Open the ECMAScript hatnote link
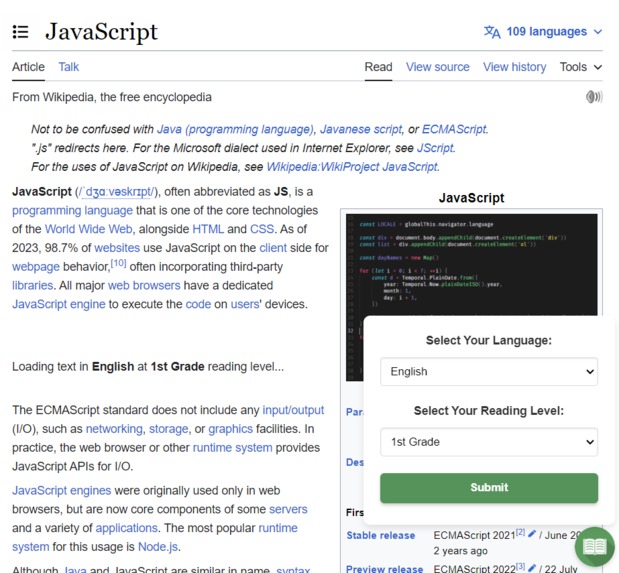This screenshot has width=619, height=573. [454, 129]
